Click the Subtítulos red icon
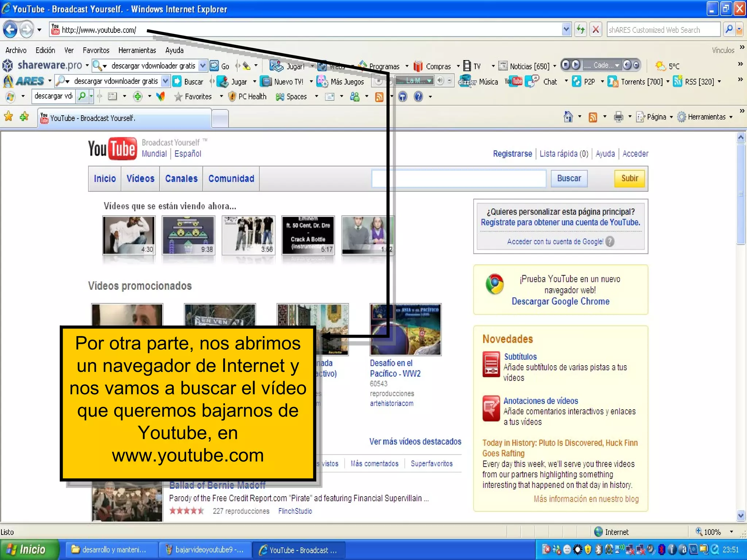 [x=491, y=364]
